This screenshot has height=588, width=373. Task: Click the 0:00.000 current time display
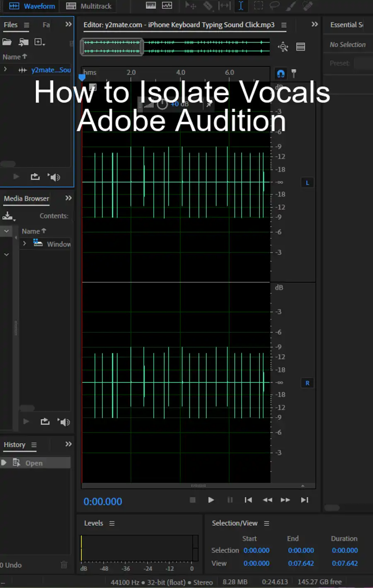click(103, 501)
